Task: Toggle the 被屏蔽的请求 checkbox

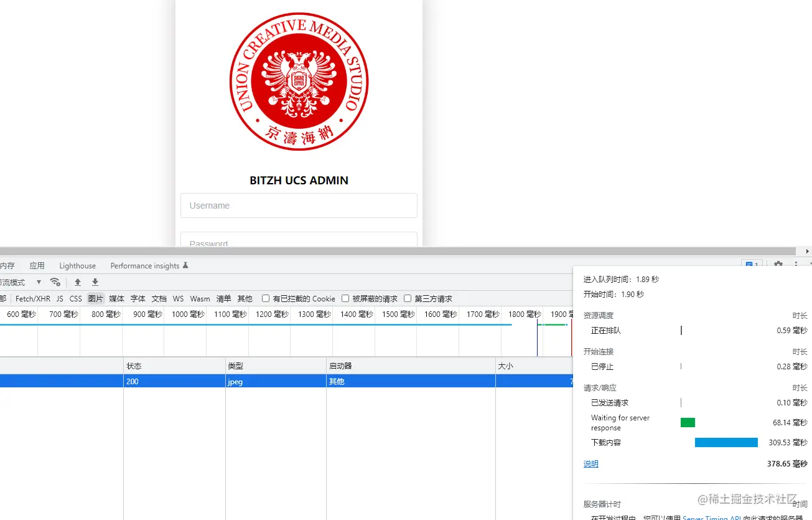Action: tap(345, 299)
